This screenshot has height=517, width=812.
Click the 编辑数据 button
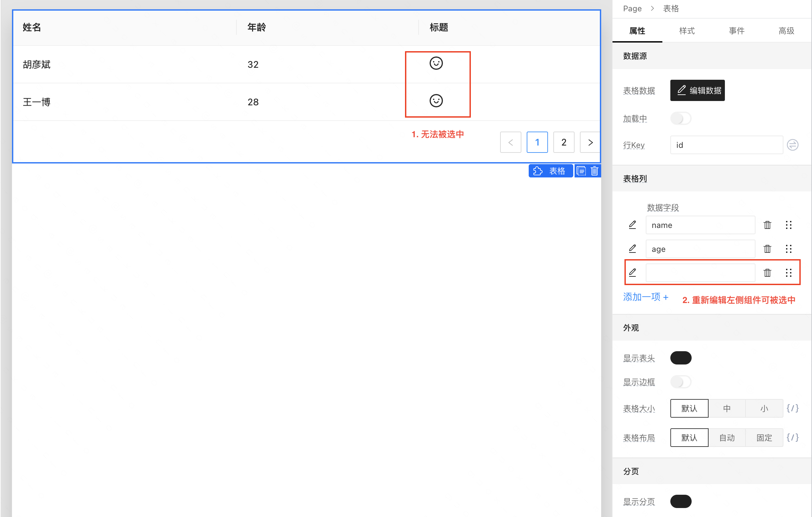click(697, 90)
